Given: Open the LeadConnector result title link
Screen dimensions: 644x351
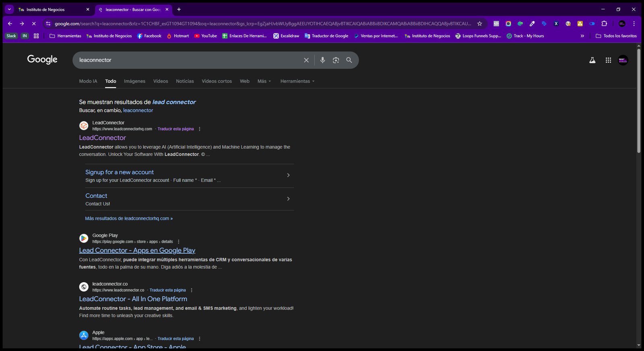Looking at the screenshot, I should click(x=102, y=138).
